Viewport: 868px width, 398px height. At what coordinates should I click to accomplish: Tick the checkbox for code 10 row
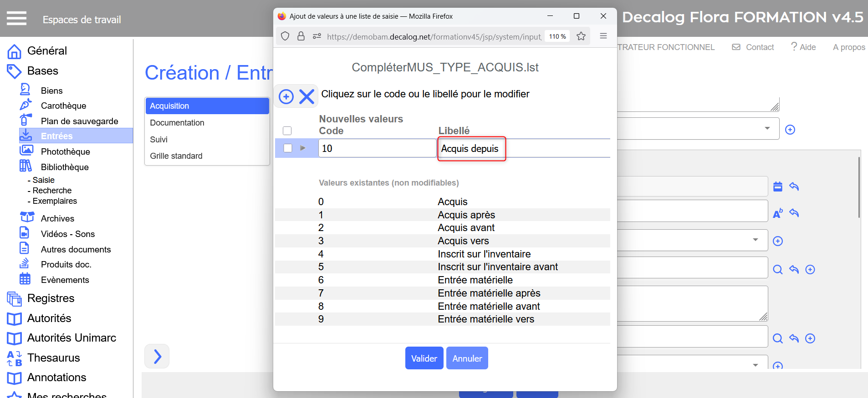coord(288,148)
